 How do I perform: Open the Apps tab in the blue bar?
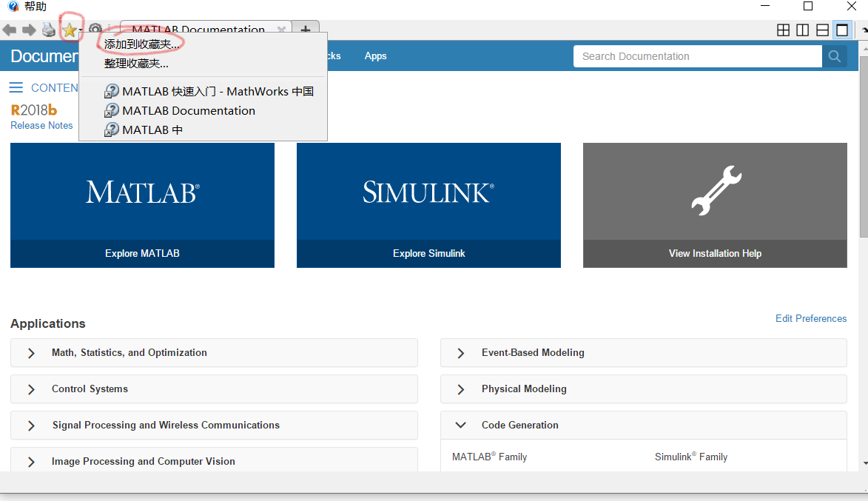pyautogui.click(x=375, y=56)
